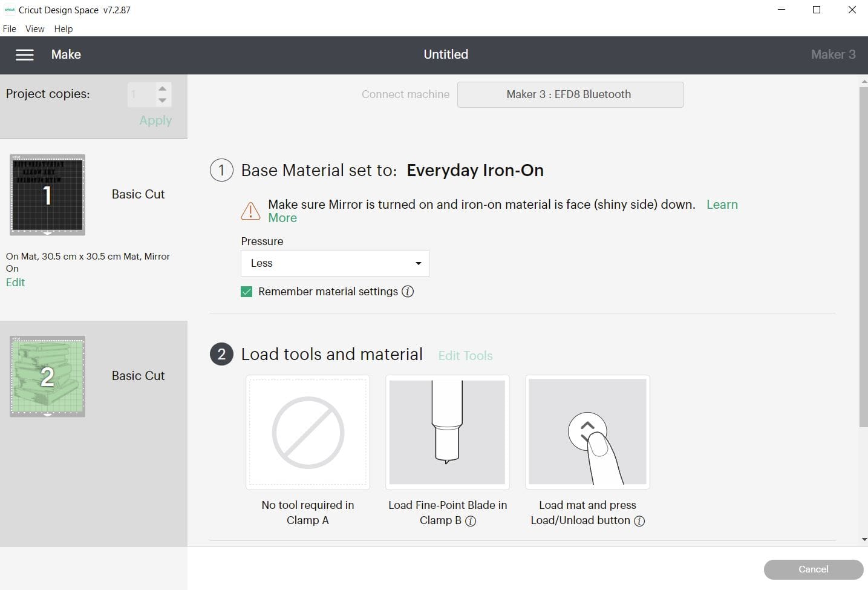This screenshot has height=590, width=868.
Task: Click info icon next to Clamp B
Action: (x=471, y=521)
